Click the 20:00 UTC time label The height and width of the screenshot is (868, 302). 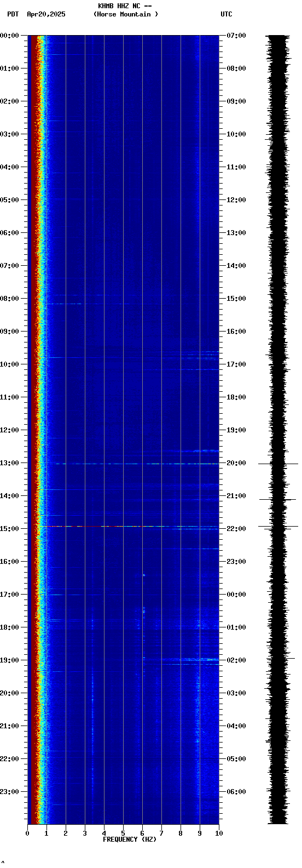coord(236,463)
